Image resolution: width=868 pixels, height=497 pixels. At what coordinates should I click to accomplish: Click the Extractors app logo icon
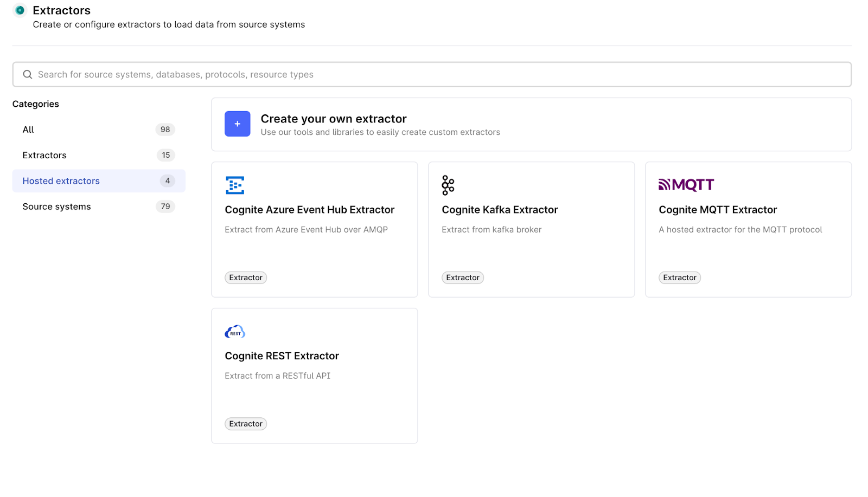click(x=20, y=10)
